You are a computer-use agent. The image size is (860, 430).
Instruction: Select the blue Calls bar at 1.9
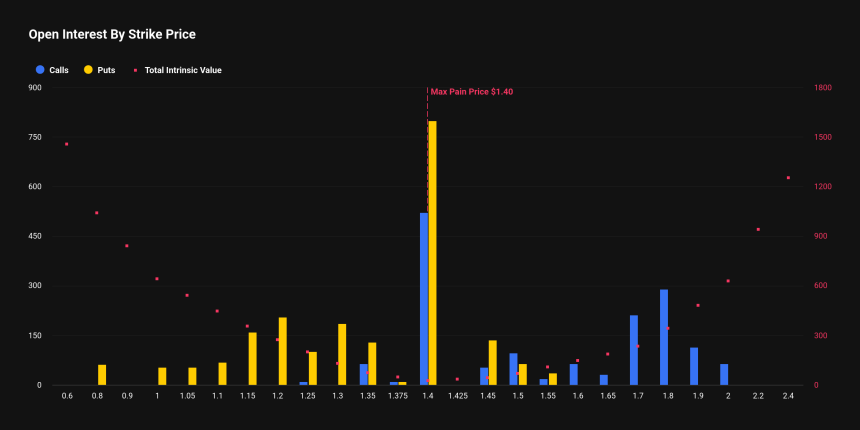point(694,366)
